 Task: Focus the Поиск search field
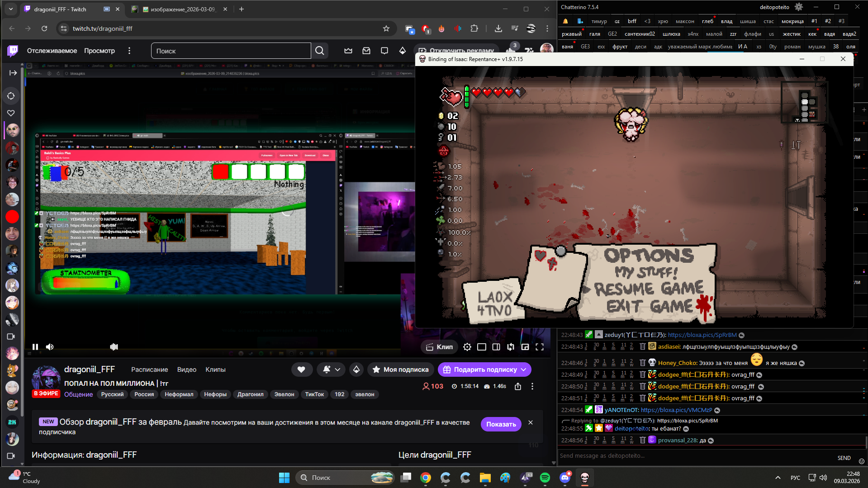231,51
